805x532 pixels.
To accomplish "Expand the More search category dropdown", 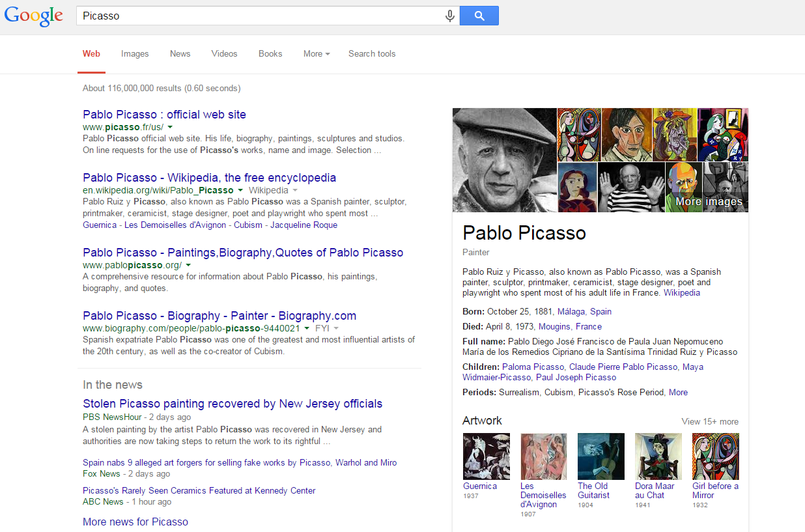I will [x=317, y=54].
